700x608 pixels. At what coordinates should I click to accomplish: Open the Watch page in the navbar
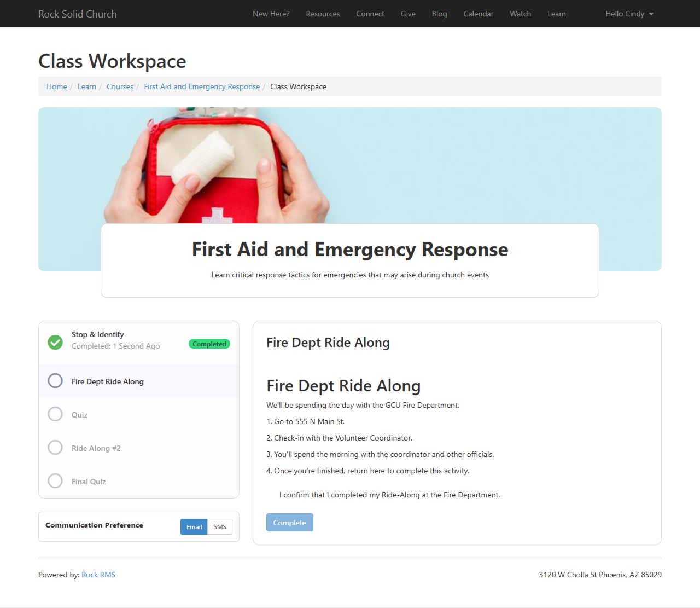(x=521, y=14)
